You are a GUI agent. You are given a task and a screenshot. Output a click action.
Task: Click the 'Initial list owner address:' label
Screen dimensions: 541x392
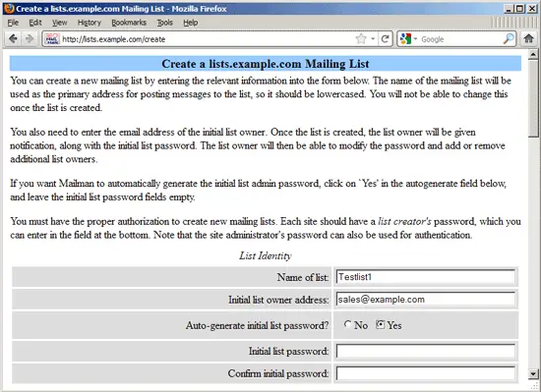(x=278, y=300)
